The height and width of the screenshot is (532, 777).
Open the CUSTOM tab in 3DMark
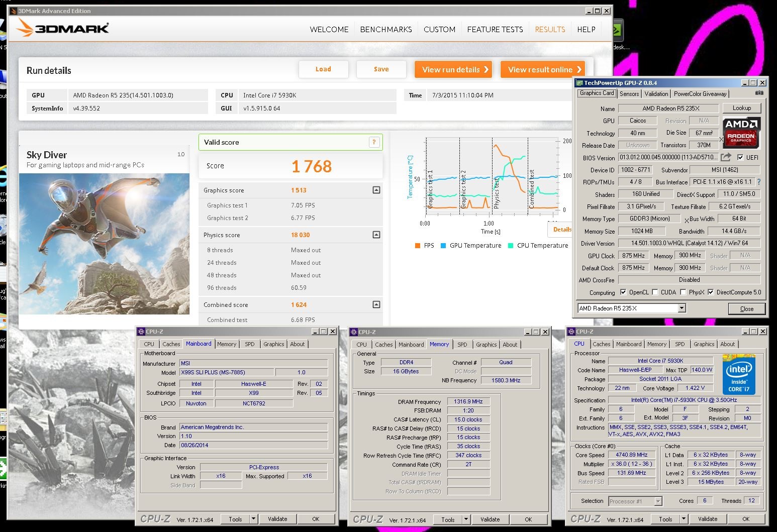tap(439, 30)
